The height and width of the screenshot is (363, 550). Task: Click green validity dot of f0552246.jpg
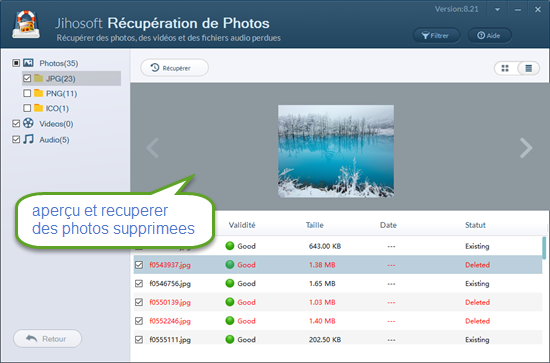(230, 321)
